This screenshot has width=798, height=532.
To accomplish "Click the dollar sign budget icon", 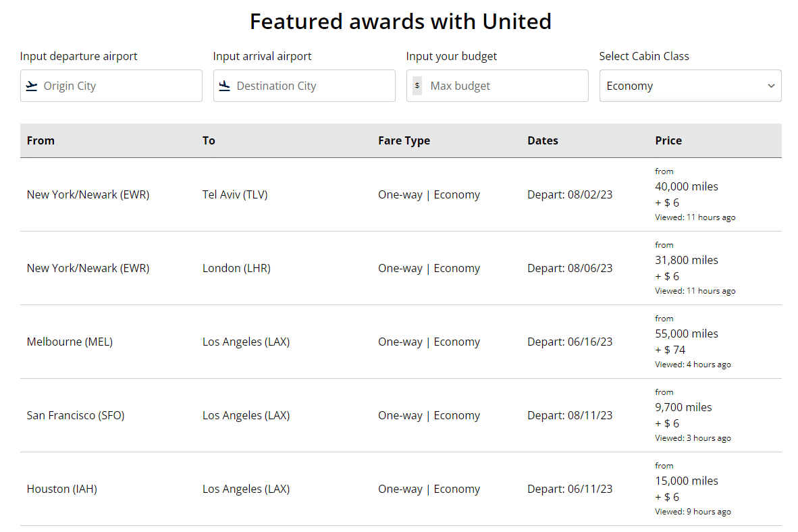I will (417, 86).
